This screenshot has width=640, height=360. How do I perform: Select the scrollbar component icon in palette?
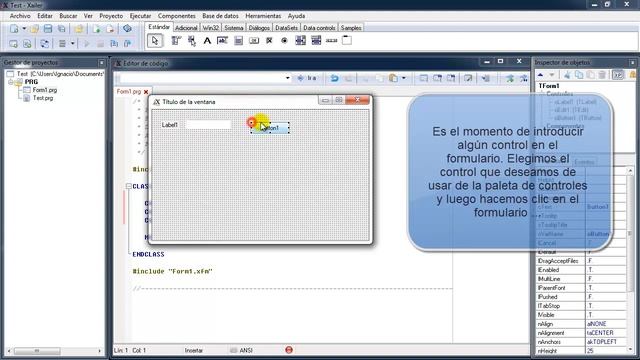[x=331, y=40]
